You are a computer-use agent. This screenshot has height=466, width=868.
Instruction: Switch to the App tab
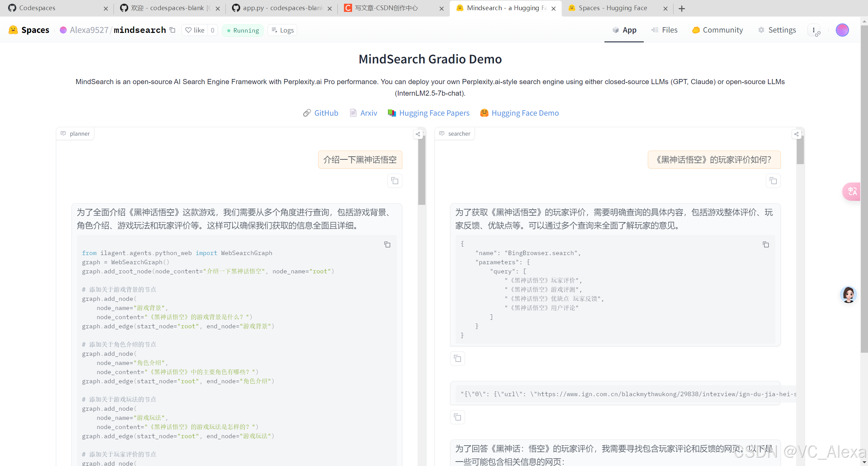(x=624, y=30)
